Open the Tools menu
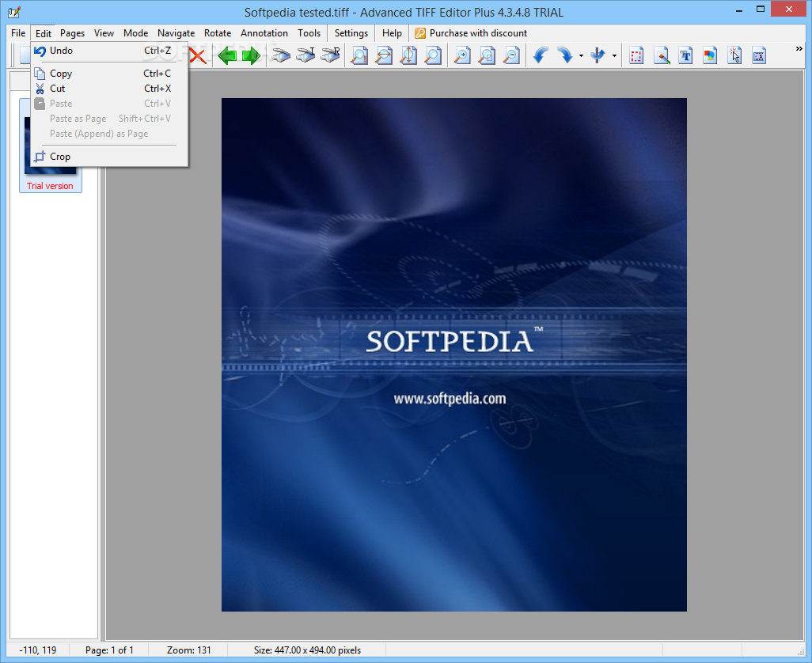 pos(309,33)
